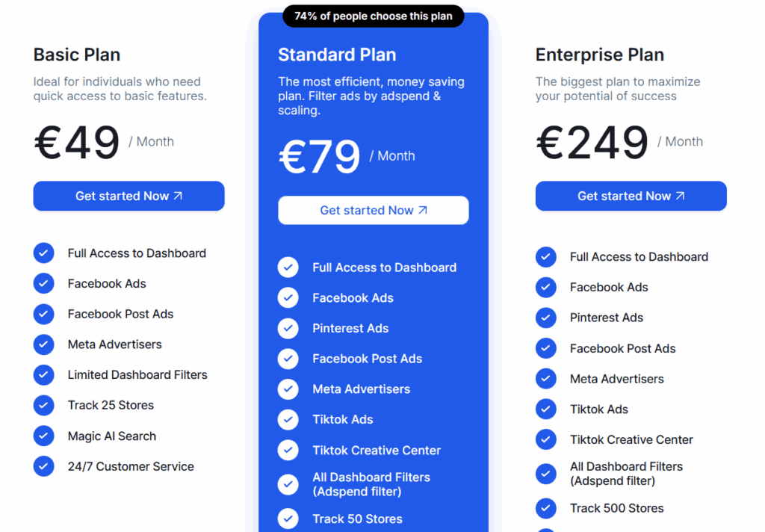
Task: Click the arrow icon on Basic Plan button
Action: tap(177, 196)
